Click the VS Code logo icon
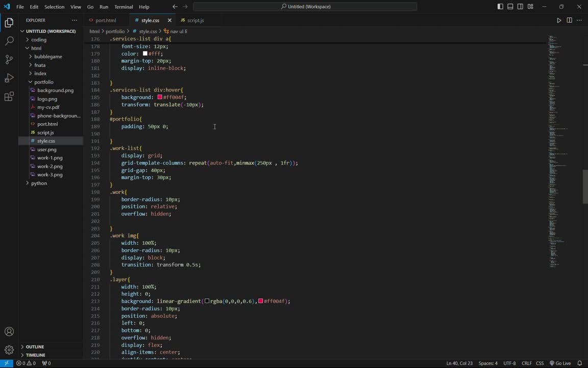This screenshot has width=588, height=368. coord(7,6)
